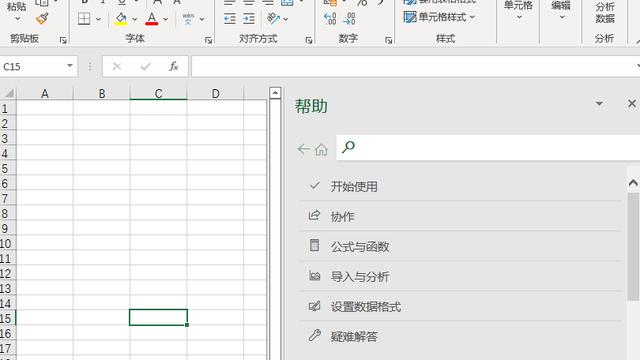The image size is (640, 360).
Task: Expand the Borders dropdown arrow
Action: tap(98, 19)
